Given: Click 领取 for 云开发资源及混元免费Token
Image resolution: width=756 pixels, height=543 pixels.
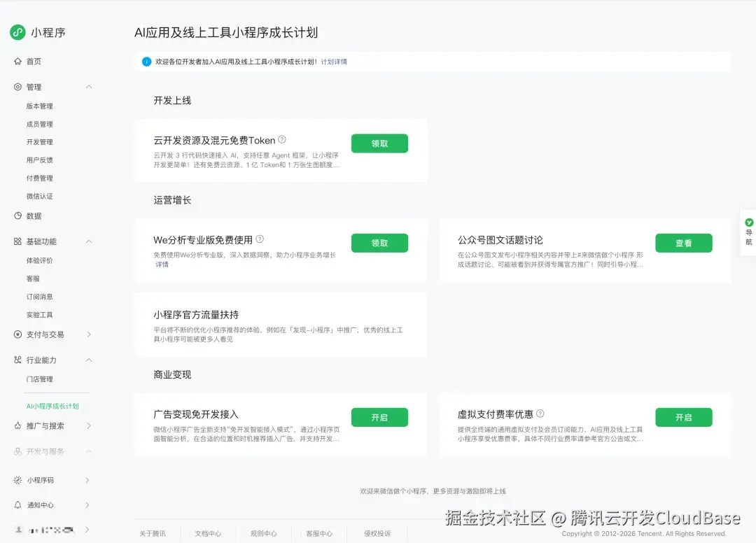Looking at the screenshot, I should click(x=379, y=143).
